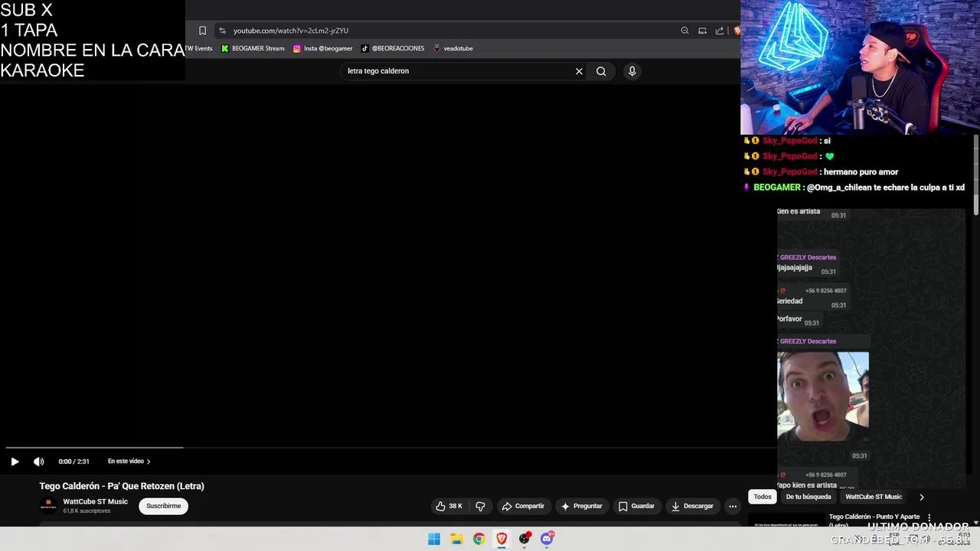Open Chrome from the taskbar
The width and height of the screenshot is (980, 551).
479,539
